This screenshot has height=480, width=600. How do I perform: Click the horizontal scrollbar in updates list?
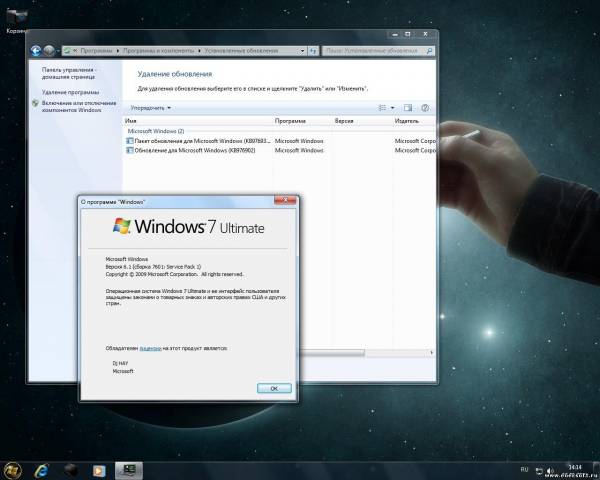click(x=332, y=353)
